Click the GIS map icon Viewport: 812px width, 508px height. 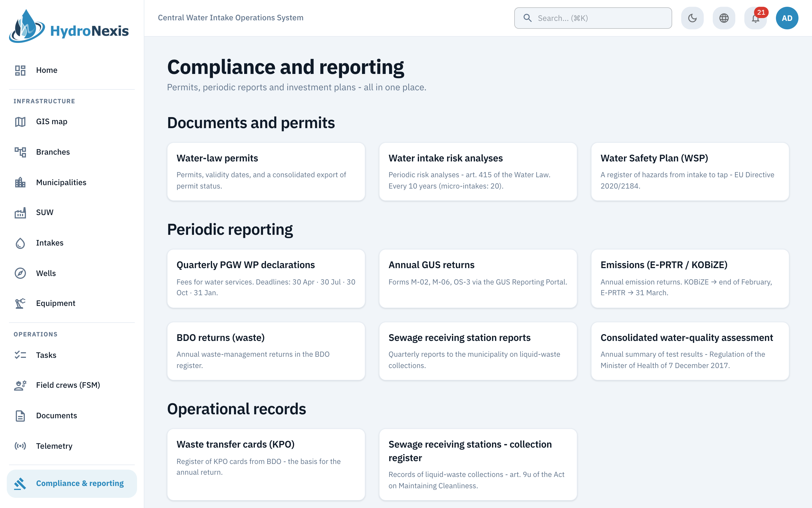[x=20, y=122]
